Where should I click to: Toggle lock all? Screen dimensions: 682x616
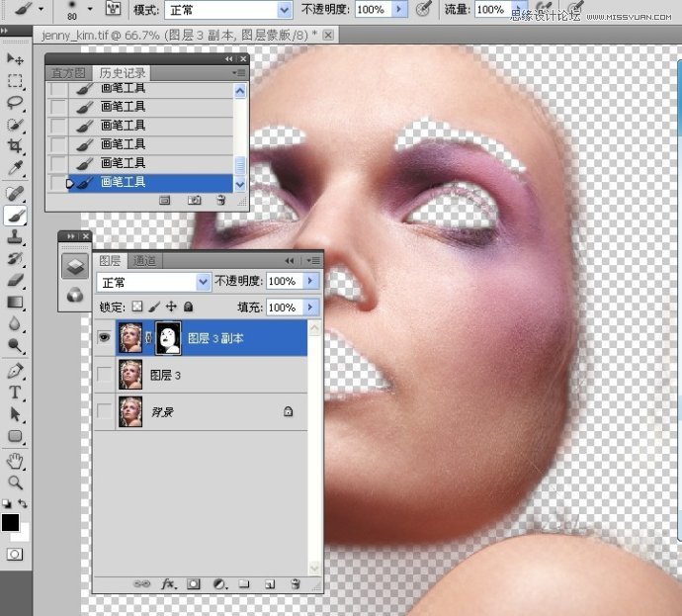pos(189,307)
